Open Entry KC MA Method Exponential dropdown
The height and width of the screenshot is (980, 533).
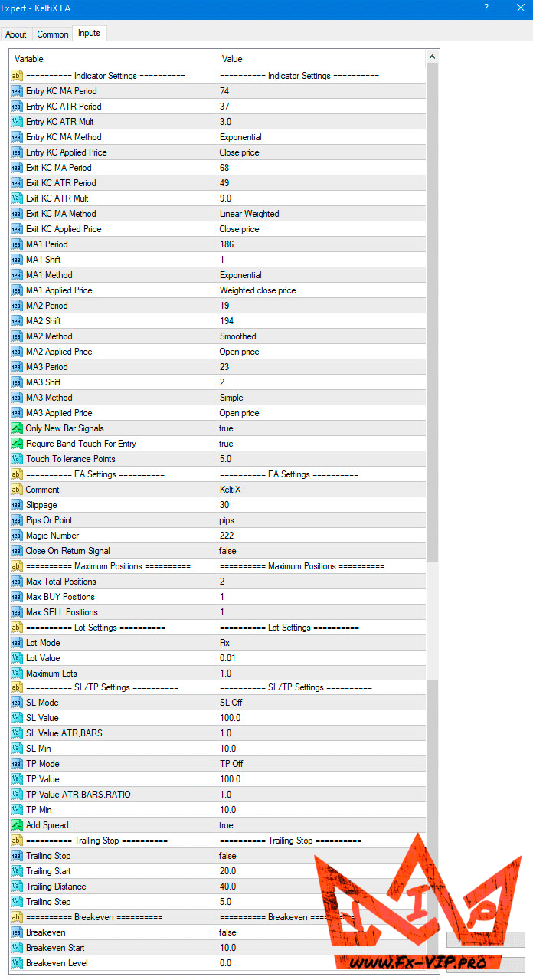320,137
